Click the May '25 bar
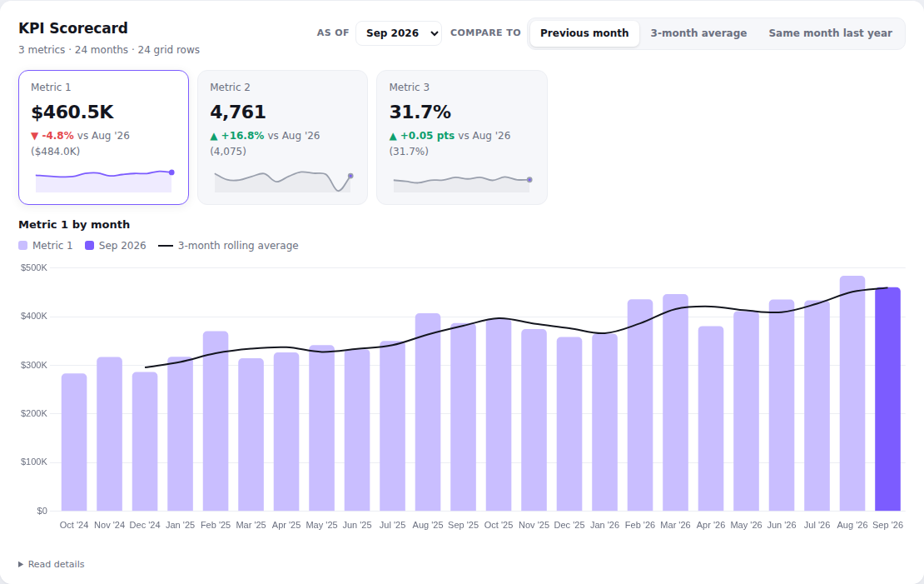924x584 pixels. pos(322,428)
